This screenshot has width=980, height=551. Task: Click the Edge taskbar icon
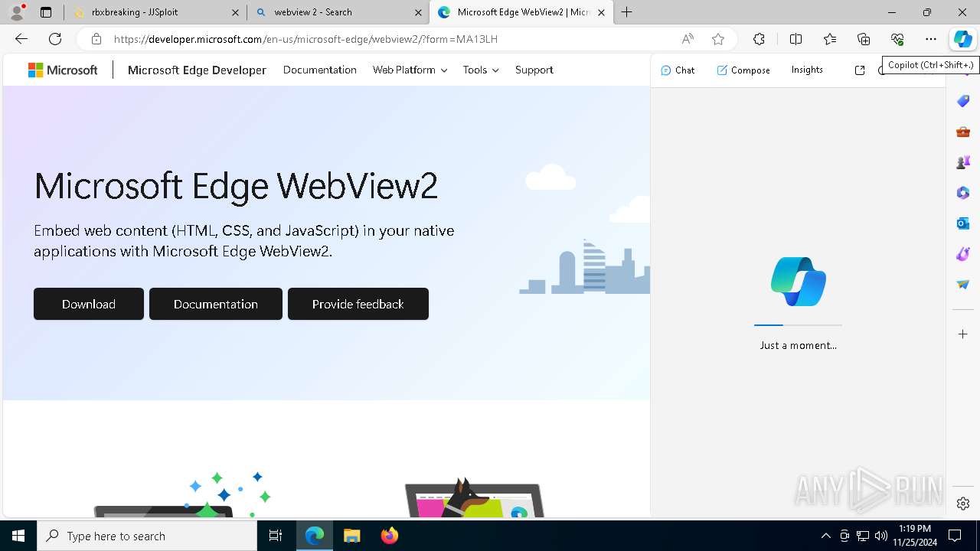[315, 536]
